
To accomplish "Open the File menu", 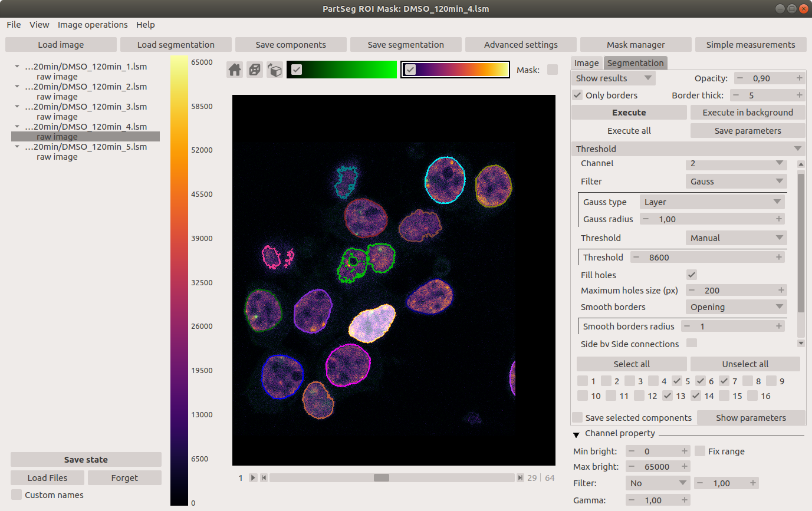I will tap(14, 25).
